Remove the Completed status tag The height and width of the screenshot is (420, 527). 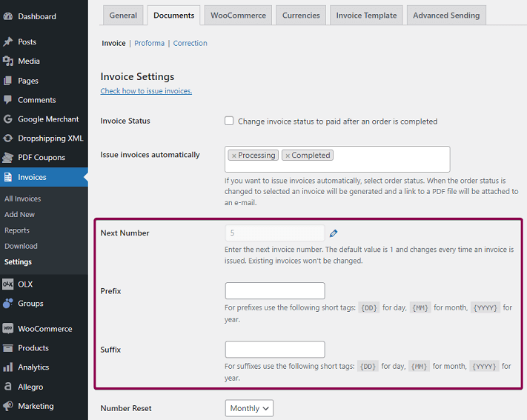pos(288,156)
